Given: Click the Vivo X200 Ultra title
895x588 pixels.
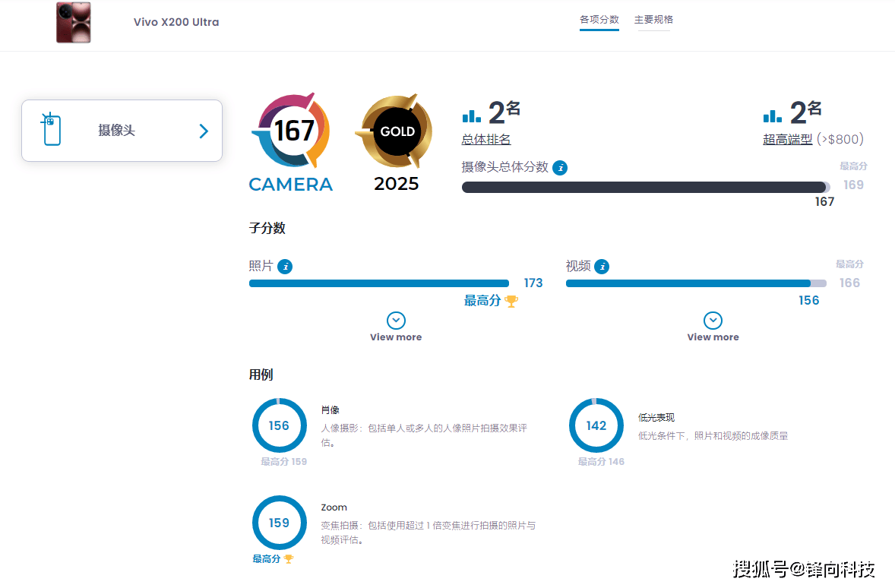Looking at the screenshot, I should pos(176,22).
